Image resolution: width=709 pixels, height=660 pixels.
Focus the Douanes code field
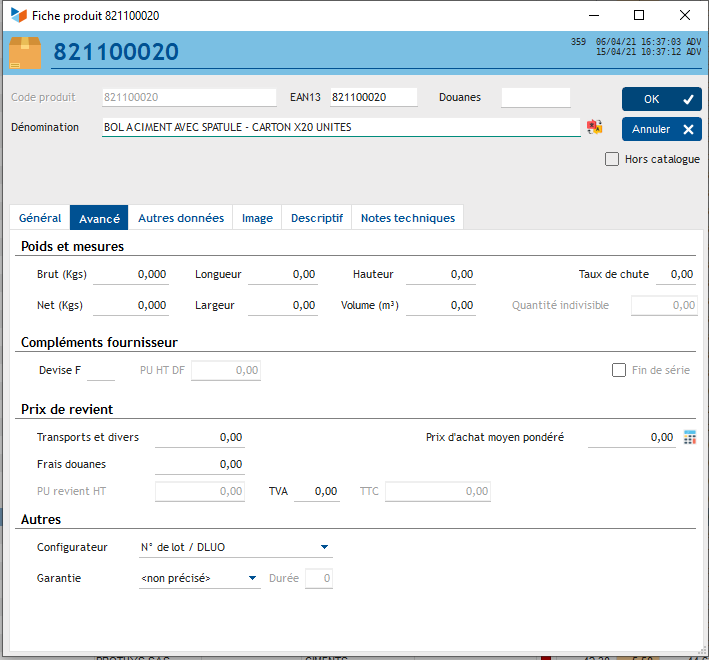[x=535, y=98]
